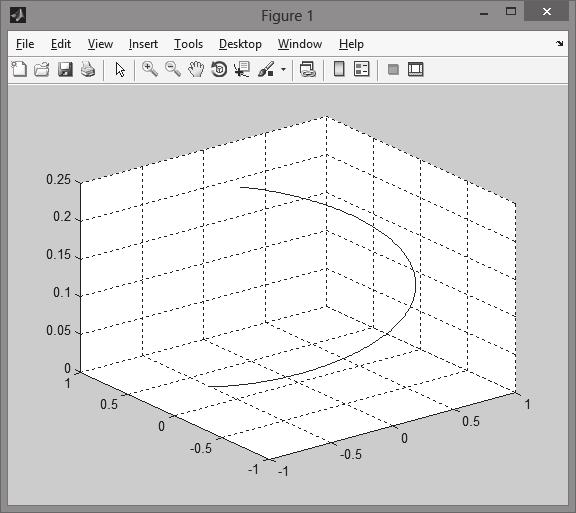Print the figure with the printer icon
This screenshot has width=576, height=513.
click(x=88, y=69)
